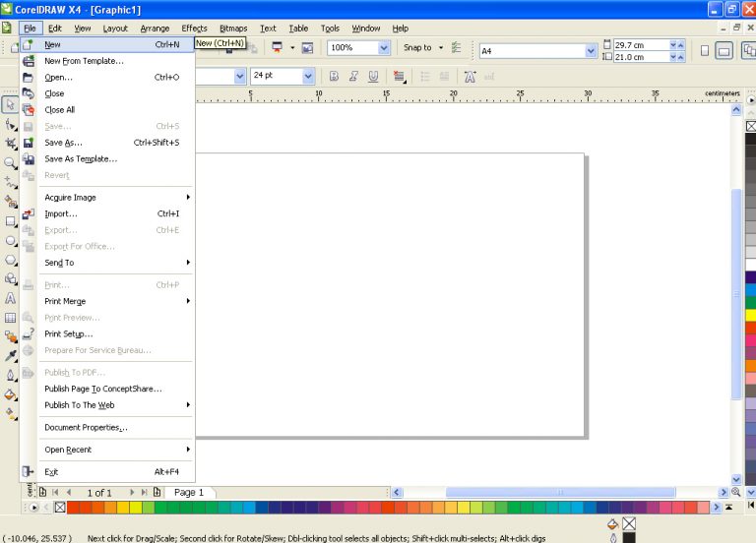This screenshot has height=543, width=756.
Task: Choose Print Setup... menu entry
Action: (x=107, y=333)
